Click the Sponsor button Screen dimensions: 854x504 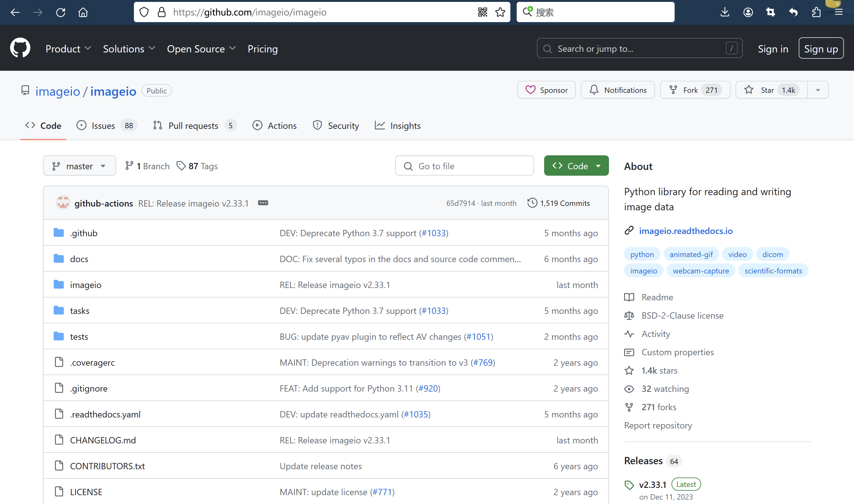pos(546,90)
